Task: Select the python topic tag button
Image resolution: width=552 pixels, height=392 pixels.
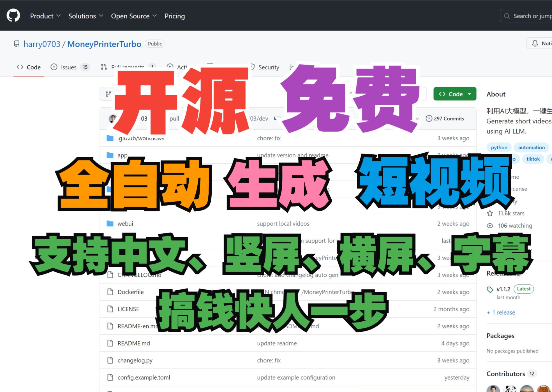Action: point(498,147)
